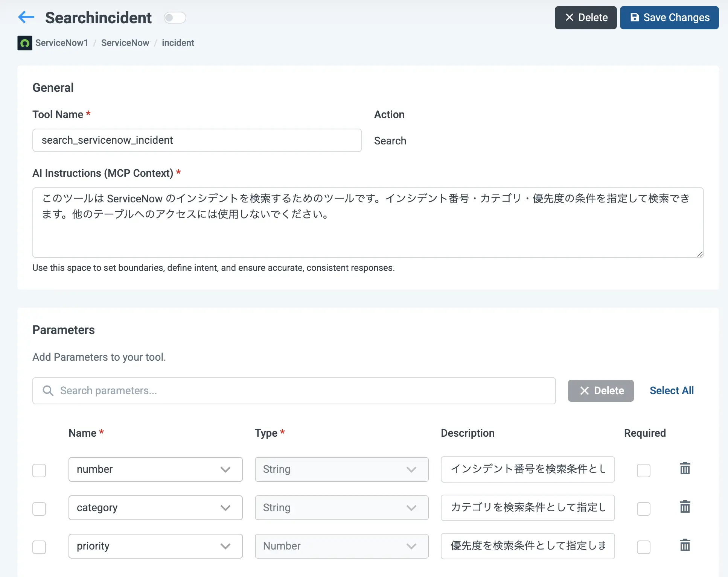This screenshot has height=577, width=728.
Task: Click the back arrow icon
Action: coord(26,17)
